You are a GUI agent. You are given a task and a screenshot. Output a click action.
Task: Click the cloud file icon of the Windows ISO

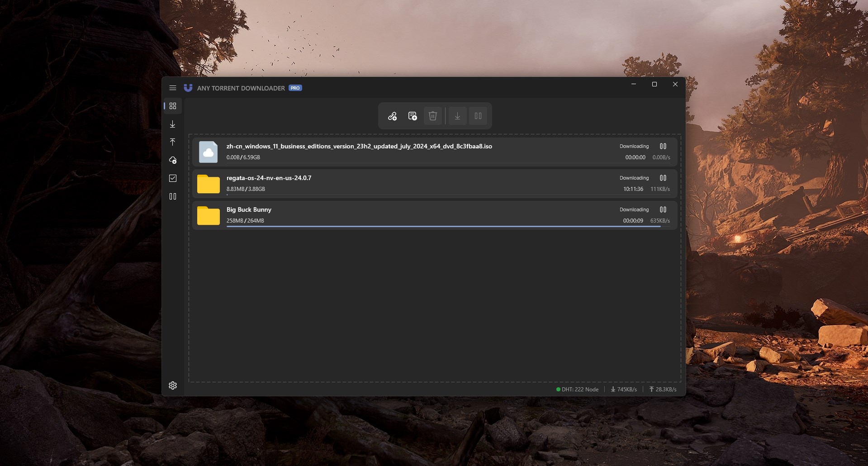click(209, 152)
